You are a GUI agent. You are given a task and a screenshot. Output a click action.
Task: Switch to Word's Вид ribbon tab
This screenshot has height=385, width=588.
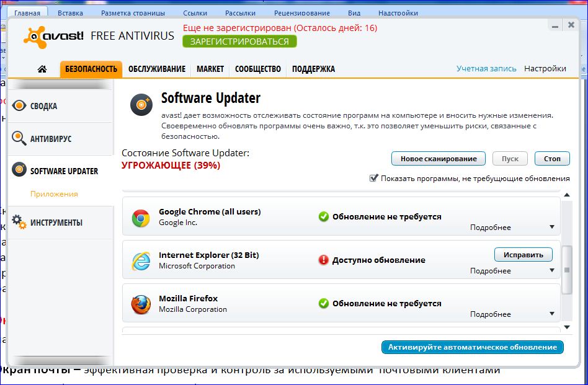354,13
